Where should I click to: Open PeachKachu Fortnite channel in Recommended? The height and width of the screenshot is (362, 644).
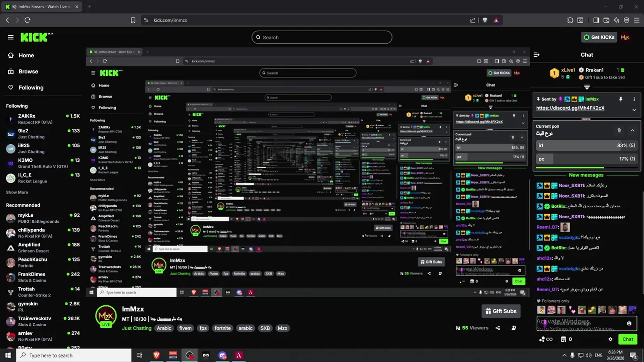[x=43, y=262]
